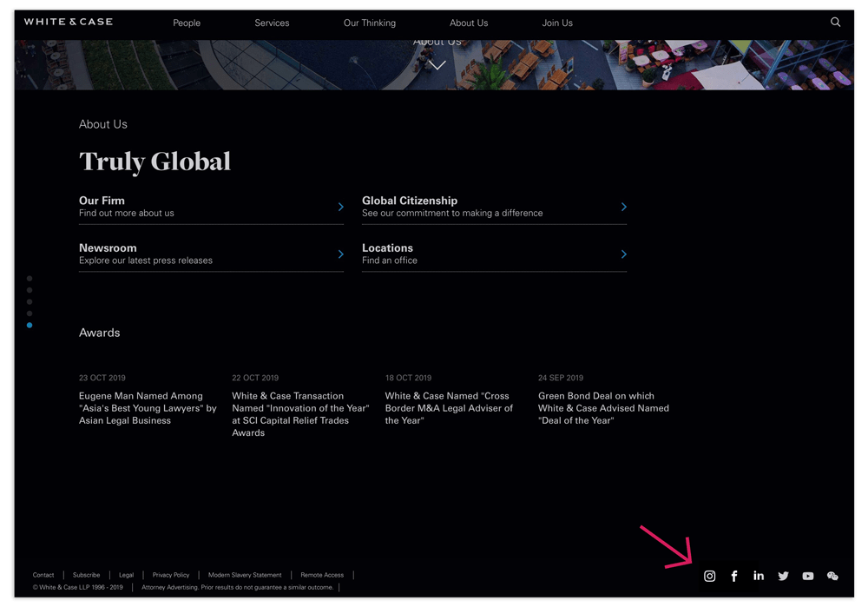Click the Contact footer link
868x607 pixels.
[x=43, y=575]
